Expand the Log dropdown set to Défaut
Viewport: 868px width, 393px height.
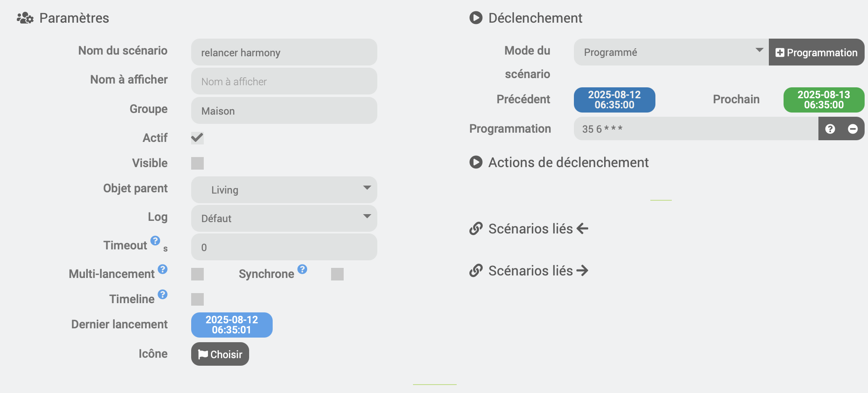pos(284,218)
